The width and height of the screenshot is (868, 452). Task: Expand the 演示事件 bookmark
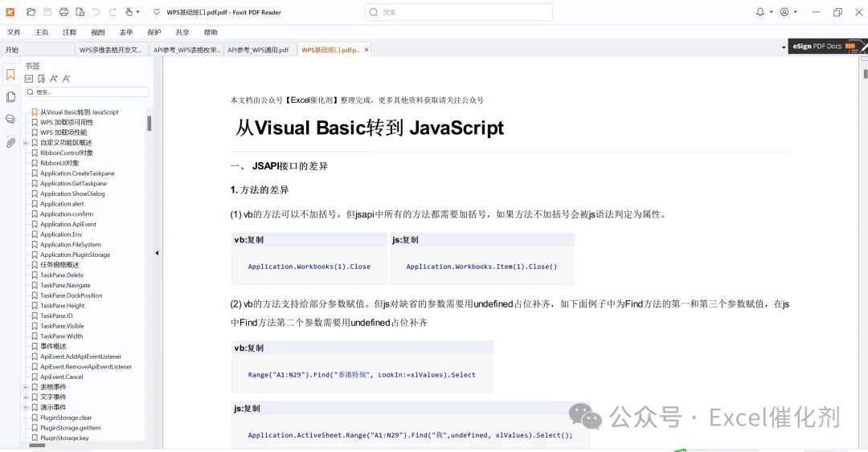(26, 408)
